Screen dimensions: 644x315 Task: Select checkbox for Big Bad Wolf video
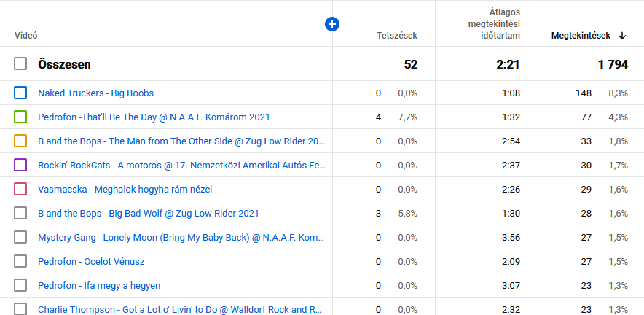tap(20, 213)
